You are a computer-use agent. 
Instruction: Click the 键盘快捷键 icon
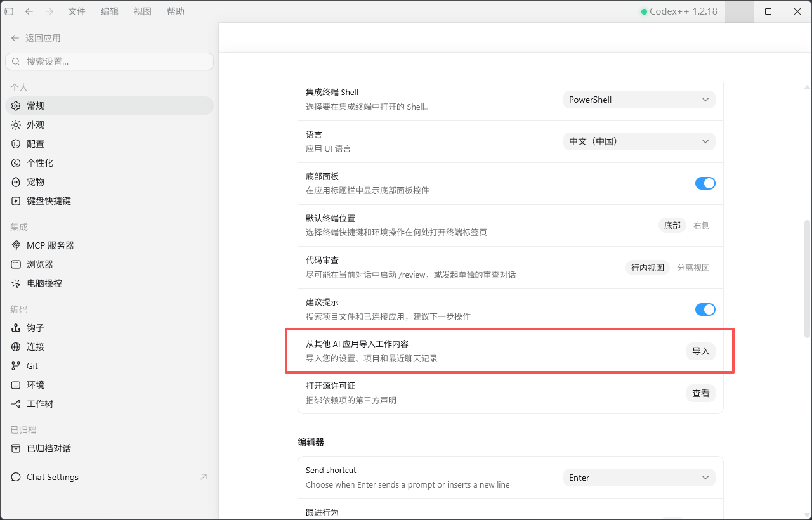(16, 201)
